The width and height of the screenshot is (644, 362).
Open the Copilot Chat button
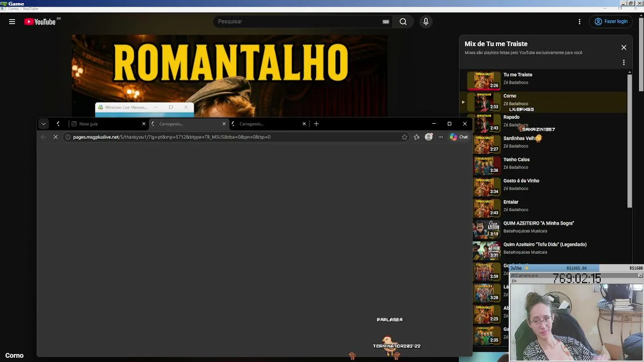pos(458,137)
